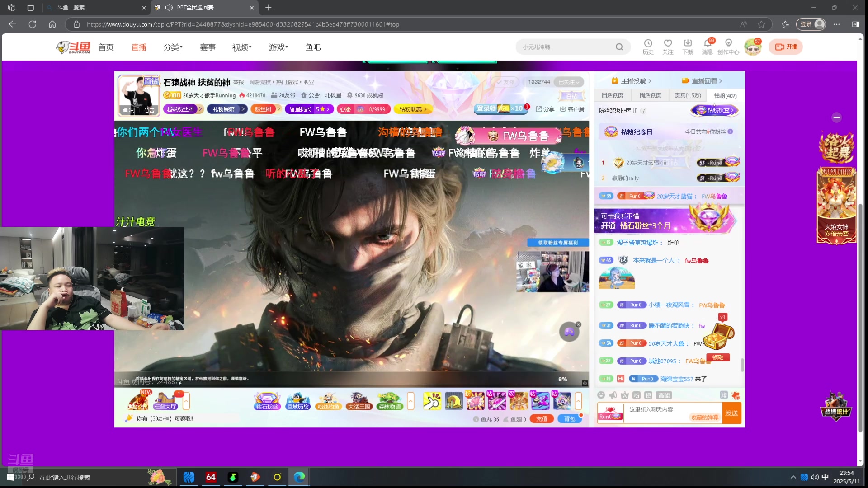Open the 粉丝钓鱼 activity icon
This screenshot has height=488, width=868.
pos(328,401)
